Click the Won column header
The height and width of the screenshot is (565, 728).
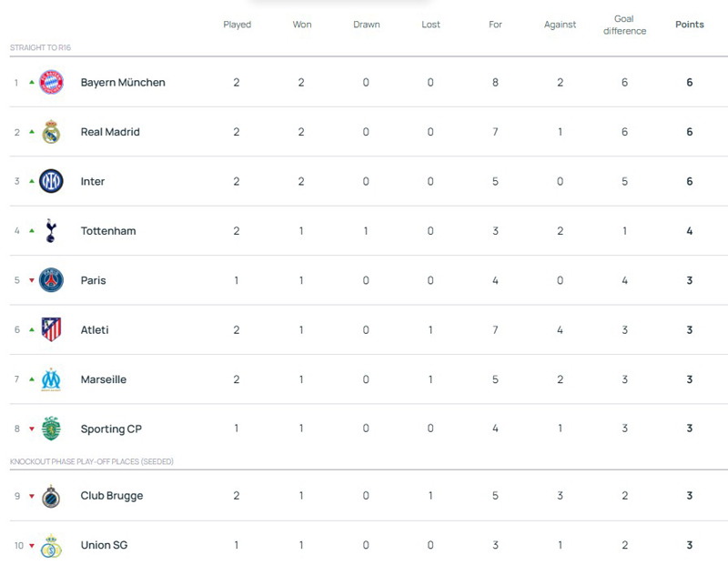click(x=301, y=25)
